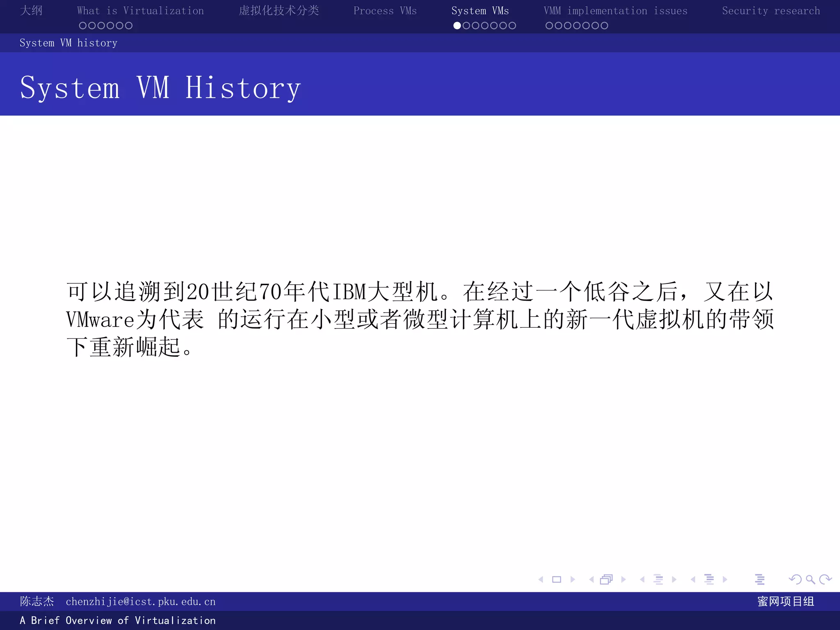
Task: Click the go-back curved arrow icon
Action: click(795, 579)
